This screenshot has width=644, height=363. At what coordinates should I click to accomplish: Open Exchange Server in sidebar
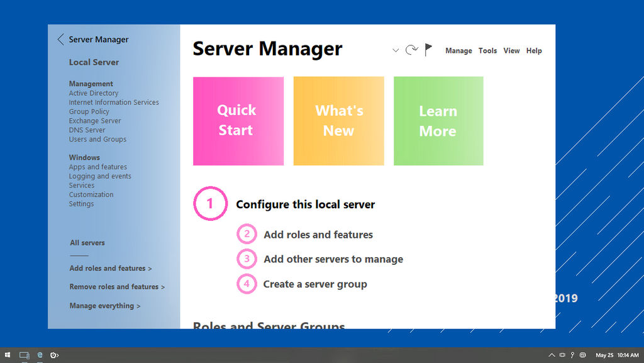click(95, 121)
